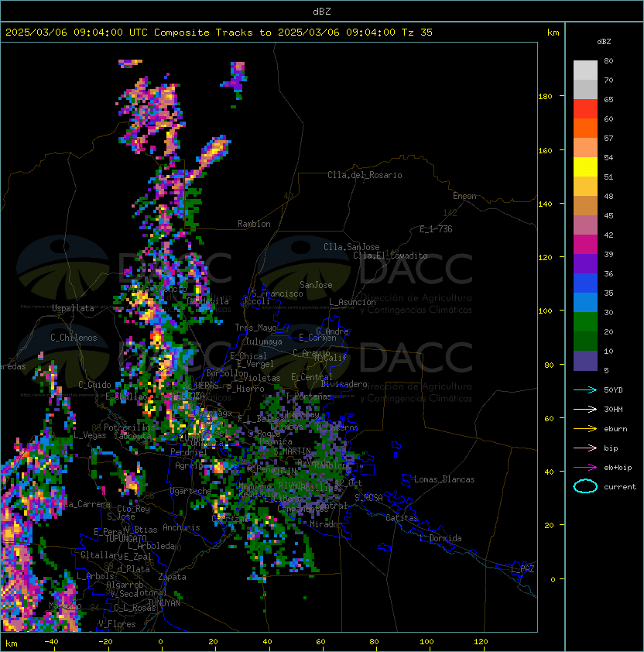The image size is (644, 652).
Task: Click the yellow eburn arrow symbol in legend
Action: tap(585, 429)
